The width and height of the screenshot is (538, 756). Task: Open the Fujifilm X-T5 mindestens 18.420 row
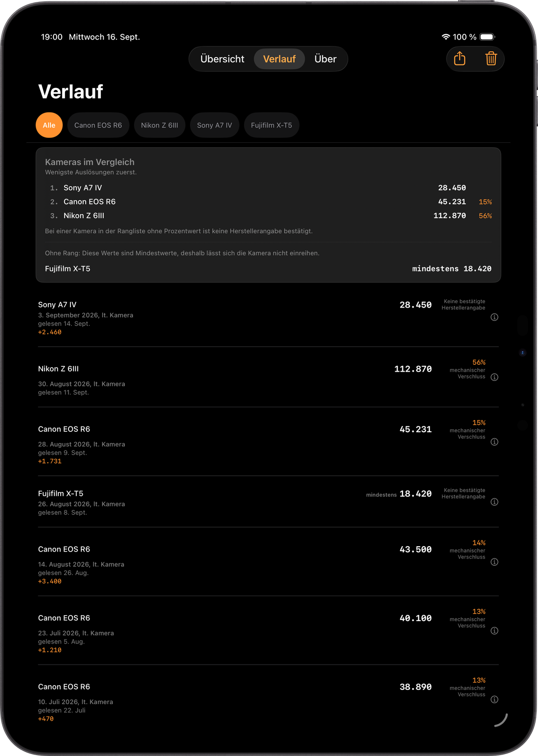point(269,268)
